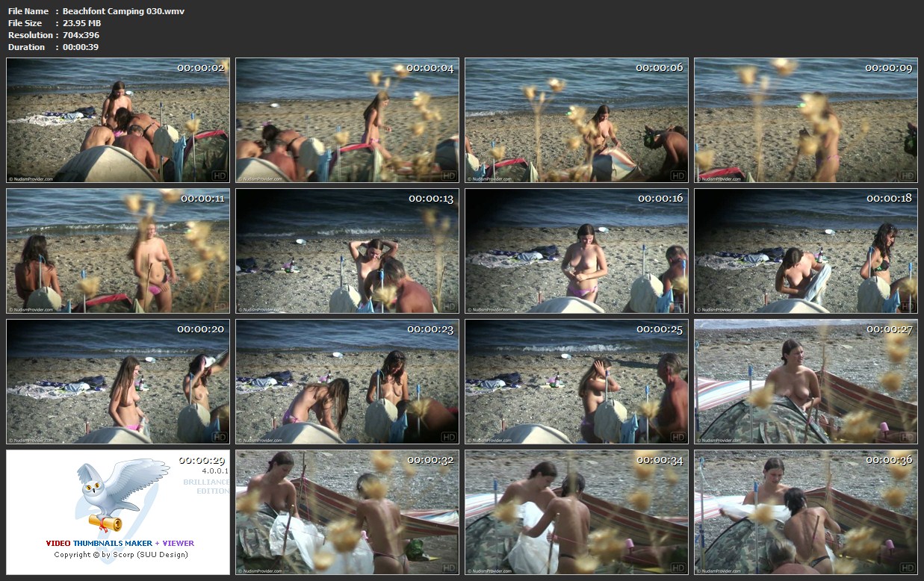This screenshot has width=924, height=581.
Task: Click the HD badge on the 00:00:36 frame
Action: pos(907,568)
